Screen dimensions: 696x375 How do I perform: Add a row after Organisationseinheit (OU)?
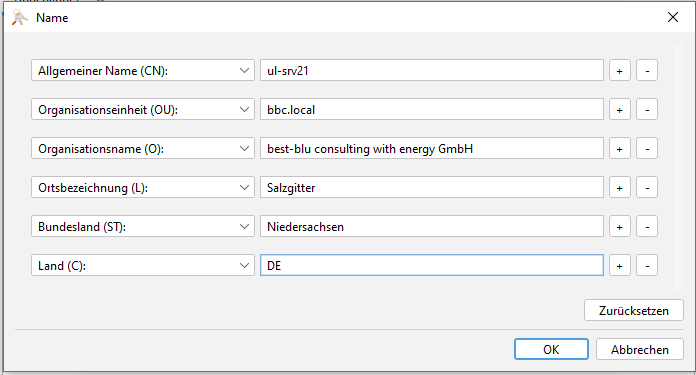[x=620, y=110]
